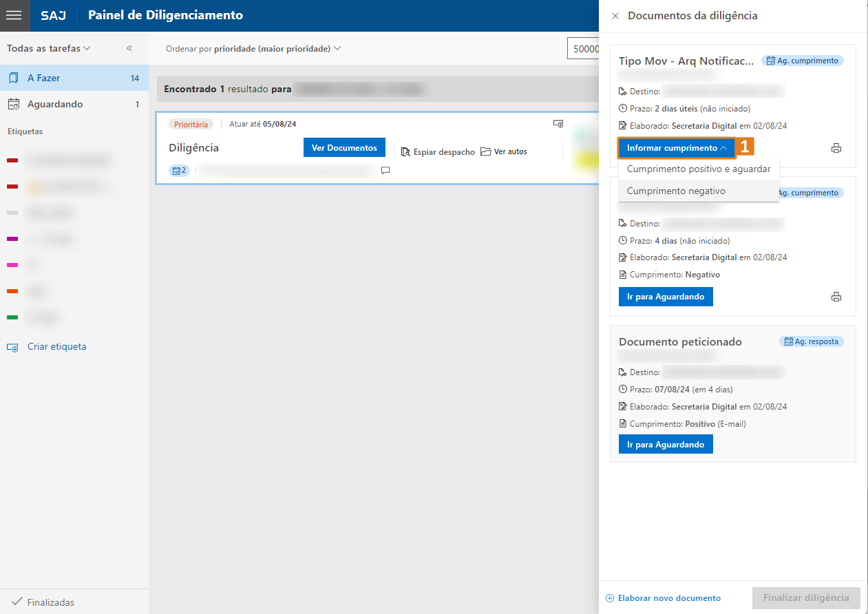
Task: Collapse the sidebar with double-chevron icon
Action: point(129,48)
